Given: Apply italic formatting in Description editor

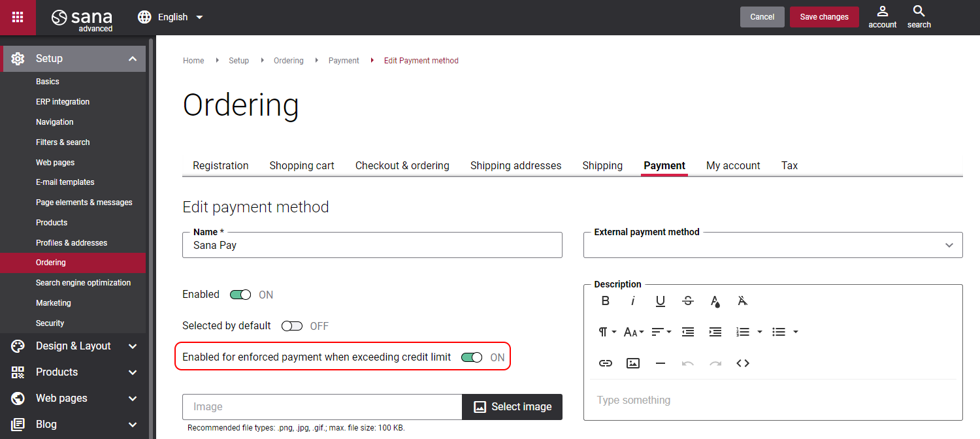Looking at the screenshot, I should point(633,301).
